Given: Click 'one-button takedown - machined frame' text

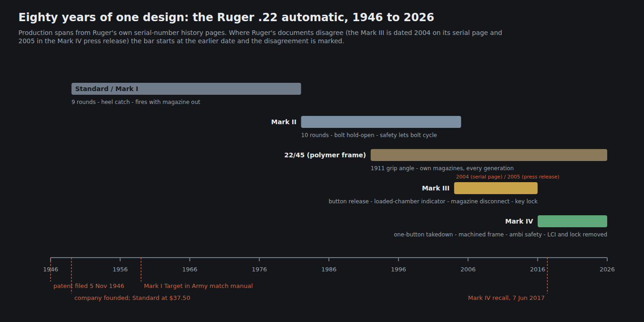Looking at the screenshot, I should coord(500,235).
